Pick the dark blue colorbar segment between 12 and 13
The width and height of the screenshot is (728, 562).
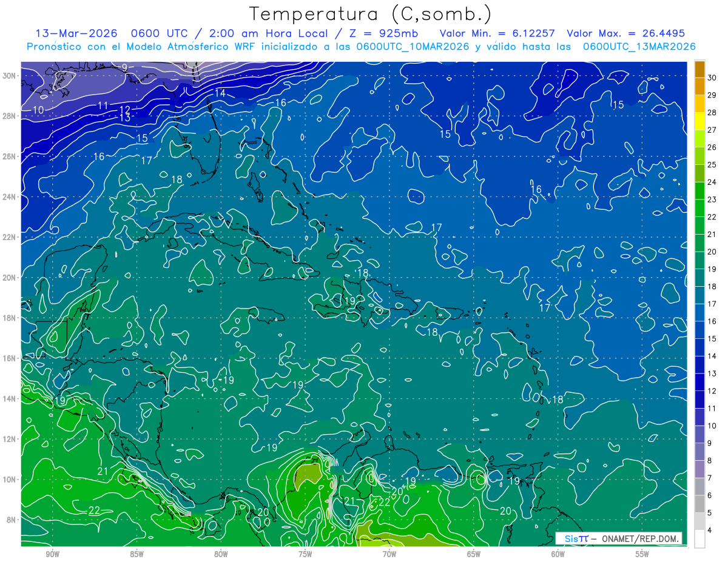[x=699, y=383]
